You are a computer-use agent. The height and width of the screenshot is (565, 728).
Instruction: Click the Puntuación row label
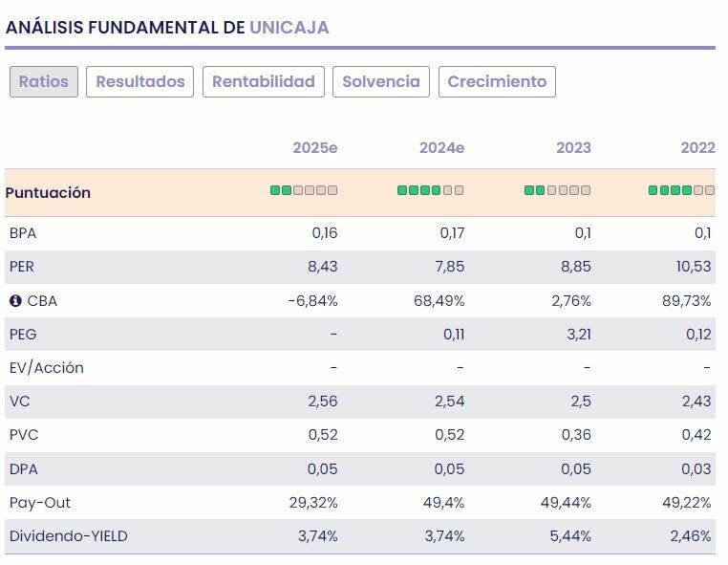coord(48,192)
